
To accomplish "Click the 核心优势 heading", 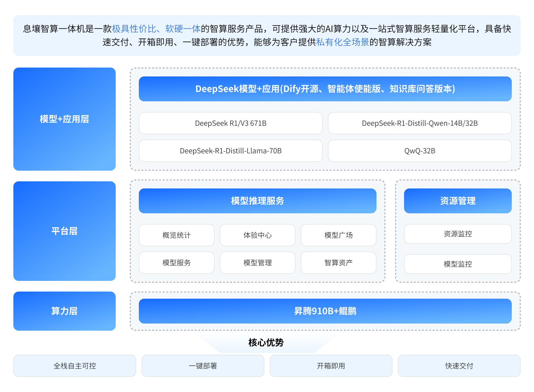I will coord(266,343).
